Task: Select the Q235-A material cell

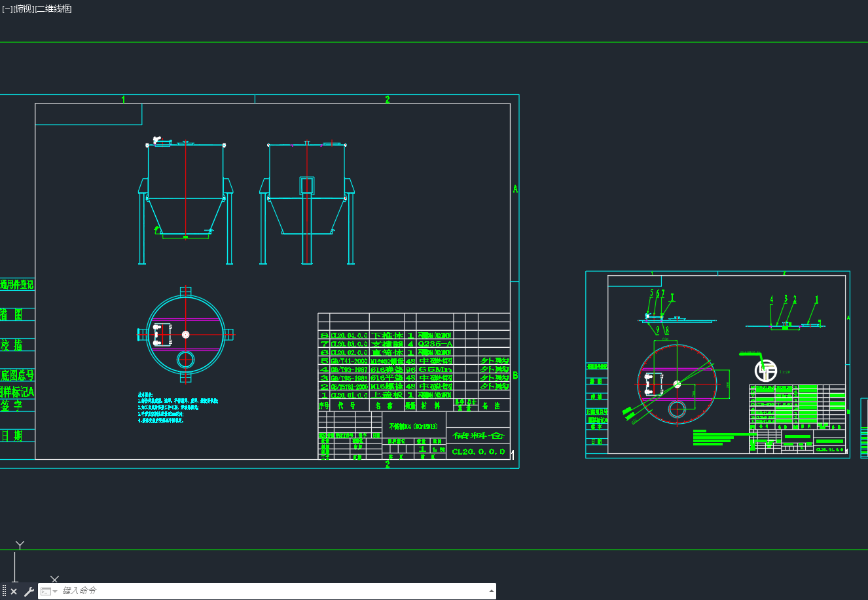Action: click(435, 344)
